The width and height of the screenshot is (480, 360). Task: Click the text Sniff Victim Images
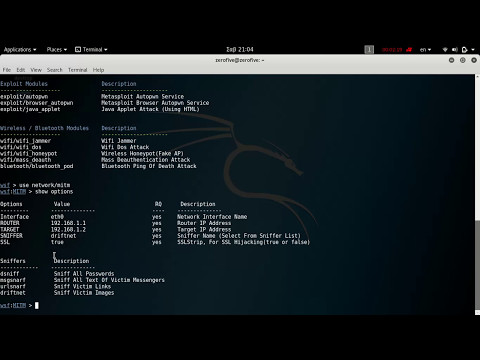pos(84,293)
